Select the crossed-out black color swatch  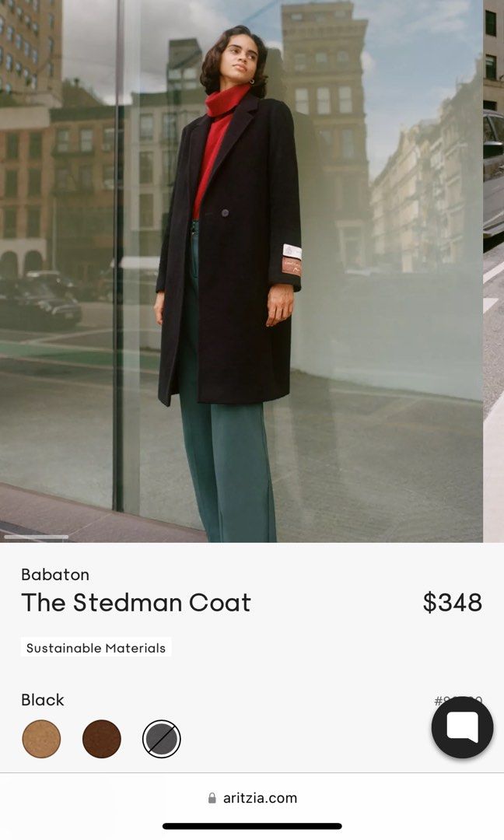pos(162,739)
